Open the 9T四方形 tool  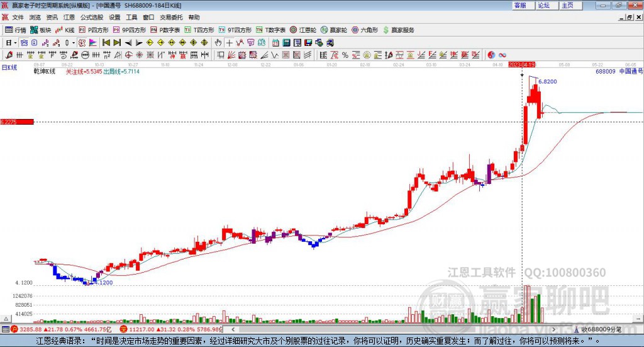pos(235,30)
